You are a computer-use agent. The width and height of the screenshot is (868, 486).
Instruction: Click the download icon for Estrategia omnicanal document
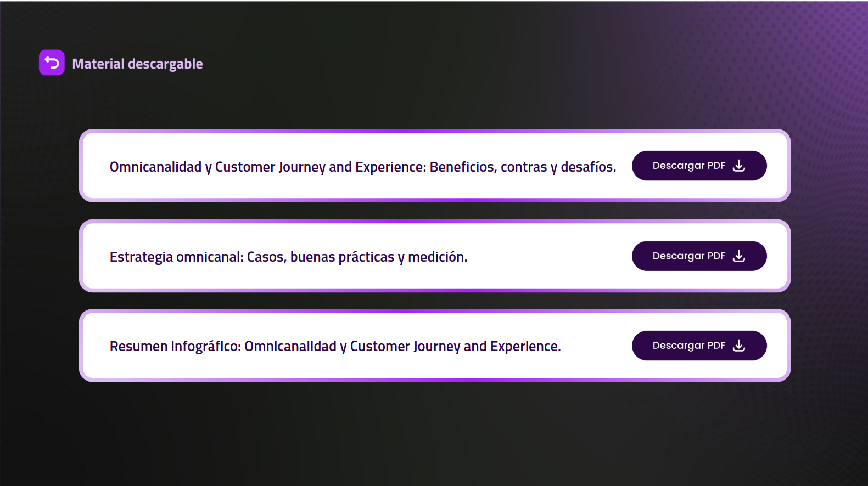(739, 256)
